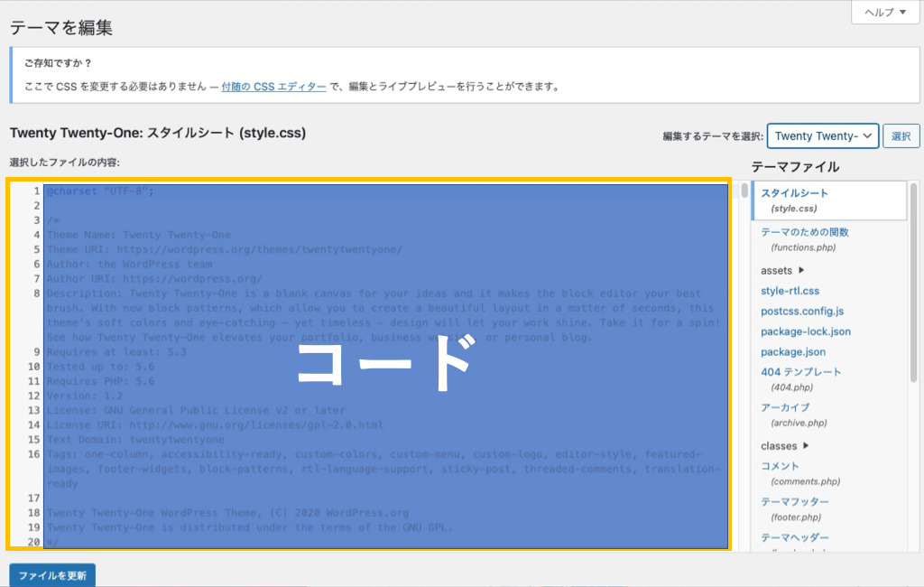Viewport: 924px width, 587px height.
Task: Click the 'Author URI: https://wordpress.org/' line
Action: [154, 278]
